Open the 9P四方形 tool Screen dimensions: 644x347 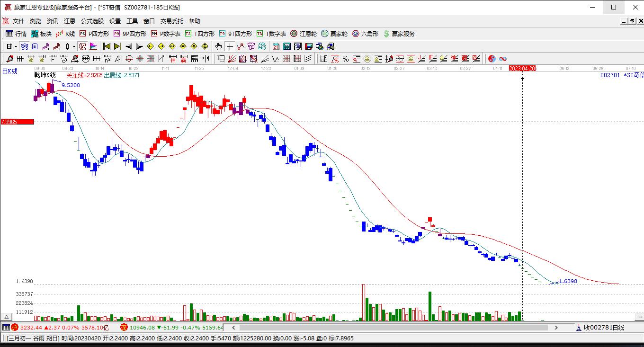coord(130,34)
